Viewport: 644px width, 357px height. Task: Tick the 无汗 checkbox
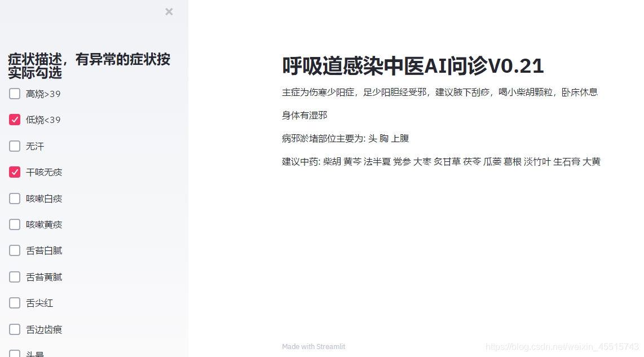point(15,146)
